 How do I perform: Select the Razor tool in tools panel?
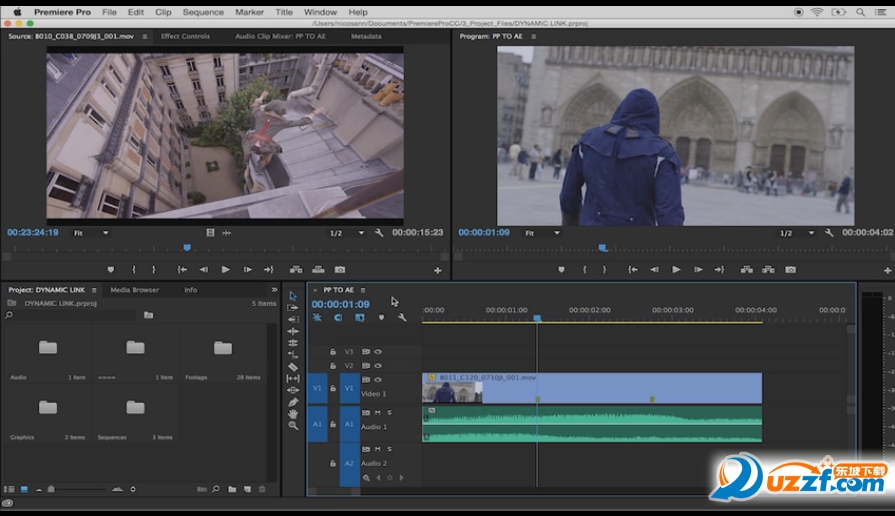pos(293,367)
